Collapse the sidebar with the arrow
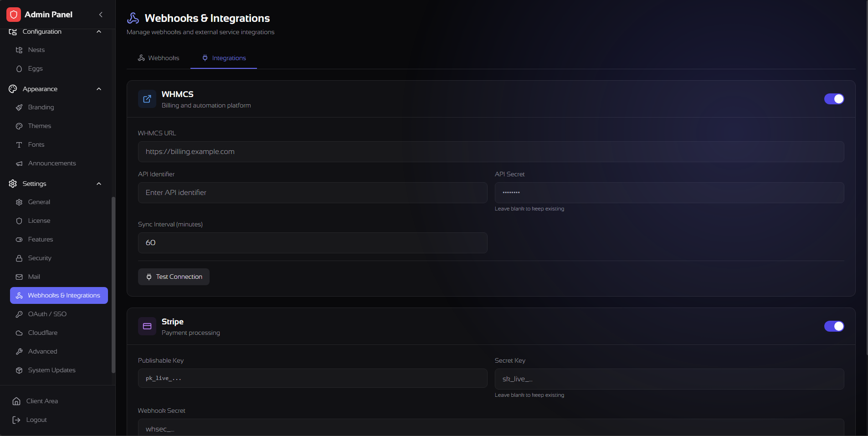The image size is (868, 436). [x=101, y=15]
